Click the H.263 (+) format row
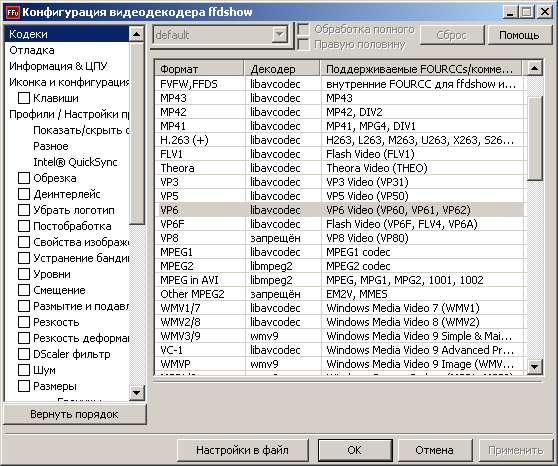 coord(339,140)
